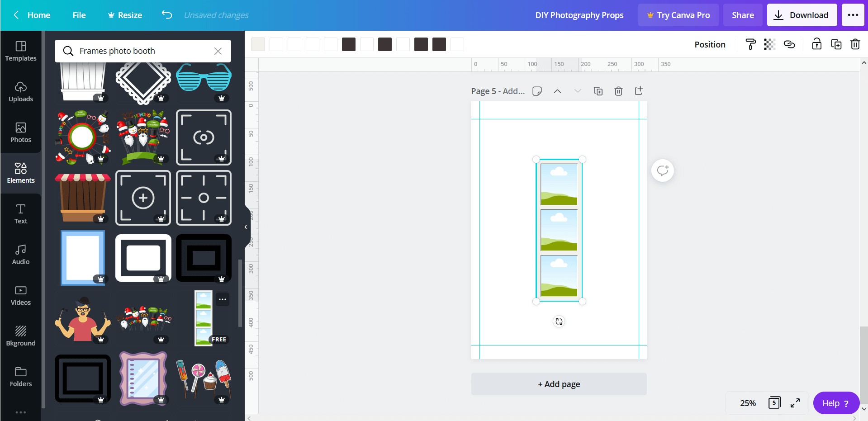Open the transparency settings
Viewport: 868px width, 421px height.
769,44
